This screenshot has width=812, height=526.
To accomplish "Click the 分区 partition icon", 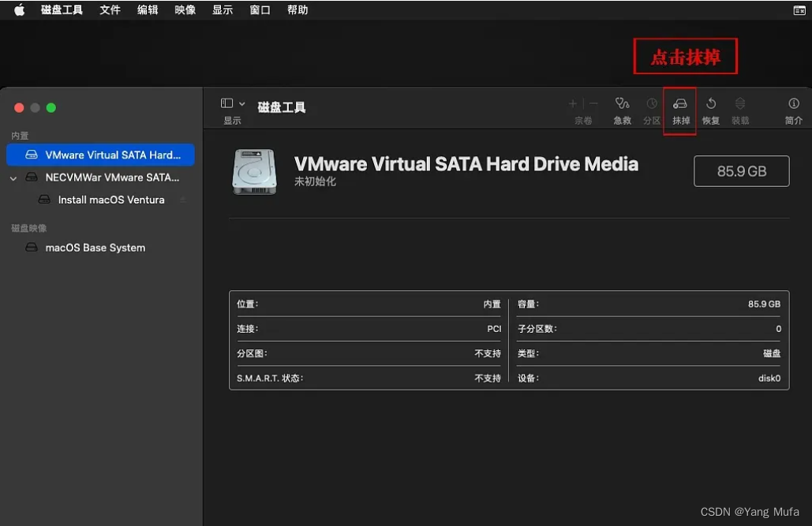I will [652, 103].
